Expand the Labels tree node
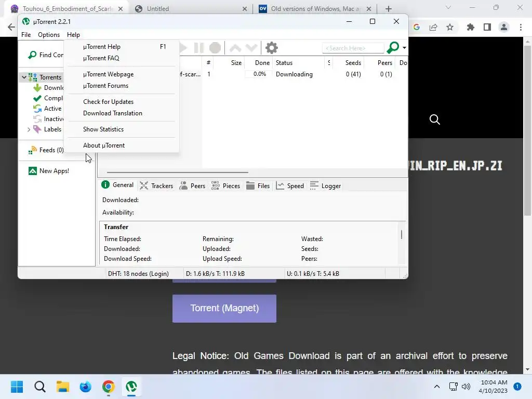 [x=29, y=129]
